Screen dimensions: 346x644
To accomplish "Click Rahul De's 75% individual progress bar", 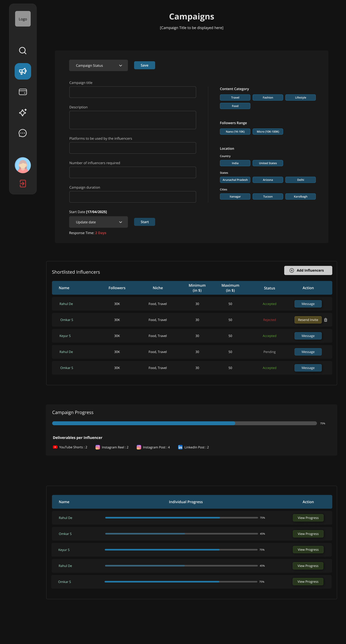I will click(182, 518).
